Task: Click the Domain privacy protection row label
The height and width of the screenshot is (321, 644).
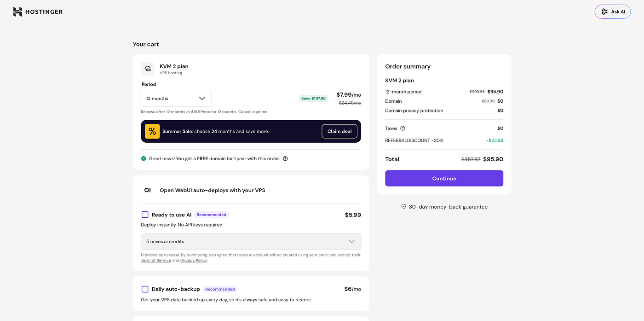Action: pos(414,111)
